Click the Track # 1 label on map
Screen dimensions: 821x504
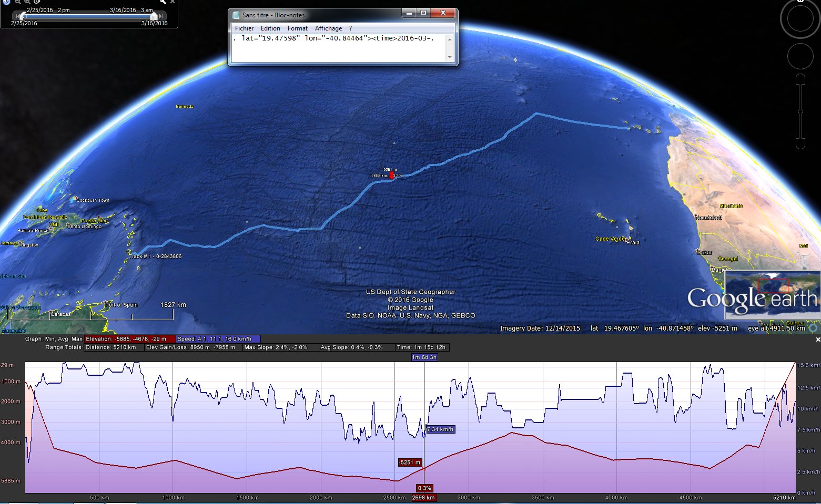[156, 256]
